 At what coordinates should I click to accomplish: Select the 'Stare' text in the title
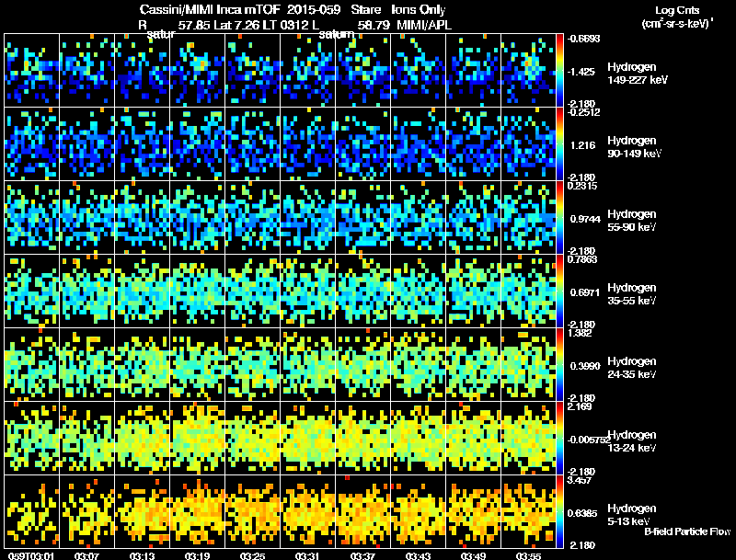[366, 9]
